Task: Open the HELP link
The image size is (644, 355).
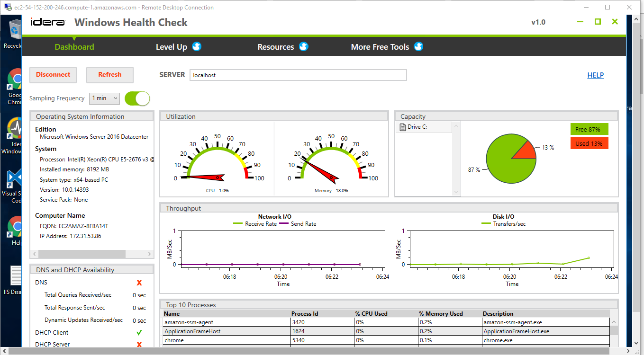Action: point(595,75)
